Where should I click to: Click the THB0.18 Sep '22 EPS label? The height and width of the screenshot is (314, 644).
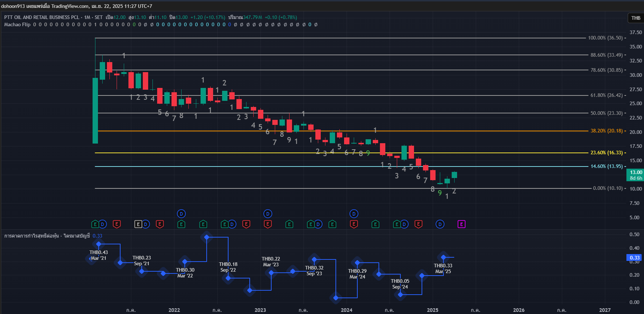pyautogui.click(x=228, y=267)
